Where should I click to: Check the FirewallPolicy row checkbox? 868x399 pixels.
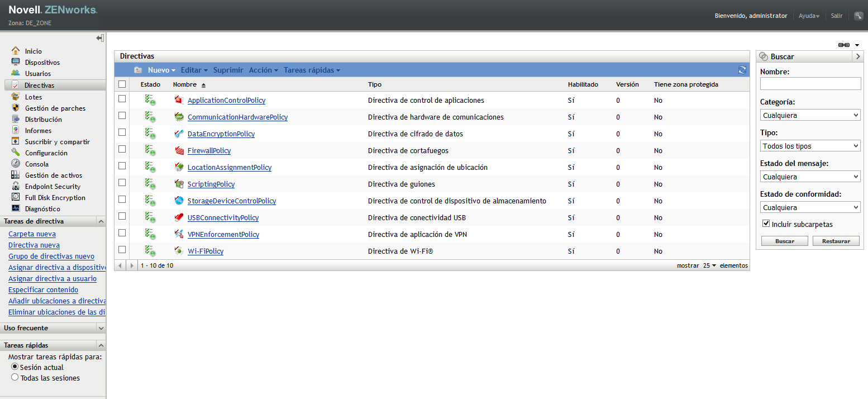(x=122, y=149)
